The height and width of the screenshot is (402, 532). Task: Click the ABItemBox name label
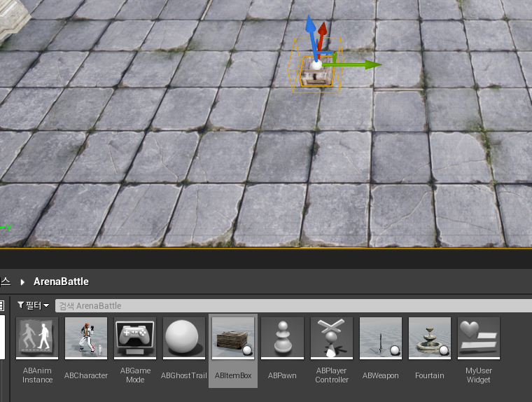[233, 375]
